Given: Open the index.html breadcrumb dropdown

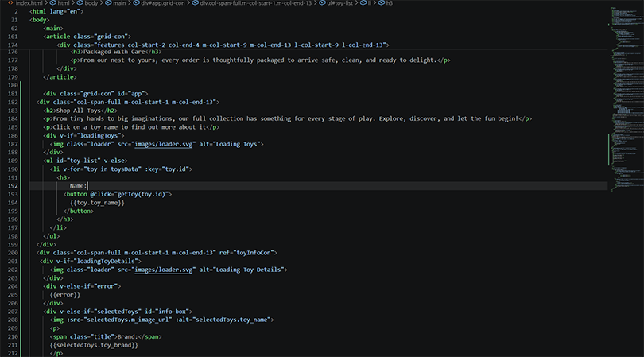Looking at the screenshot, I should pos(29,3).
